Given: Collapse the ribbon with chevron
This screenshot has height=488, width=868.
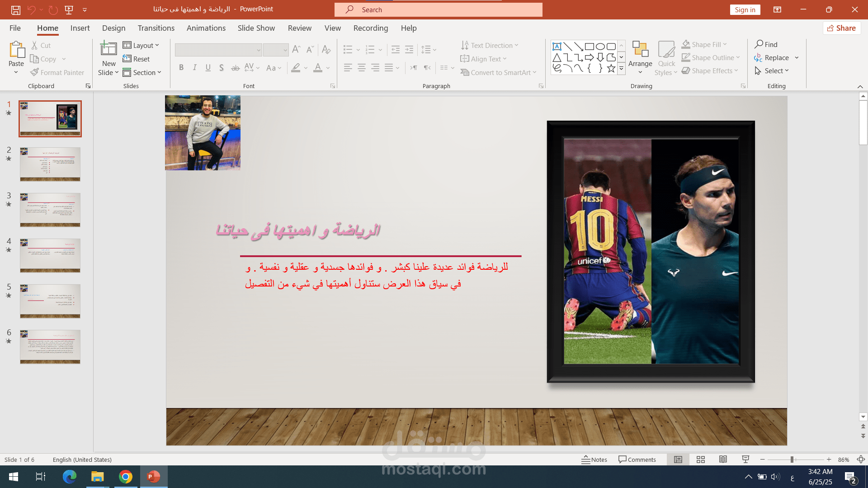Looking at the screenshot, I should [x=860, y=86].
